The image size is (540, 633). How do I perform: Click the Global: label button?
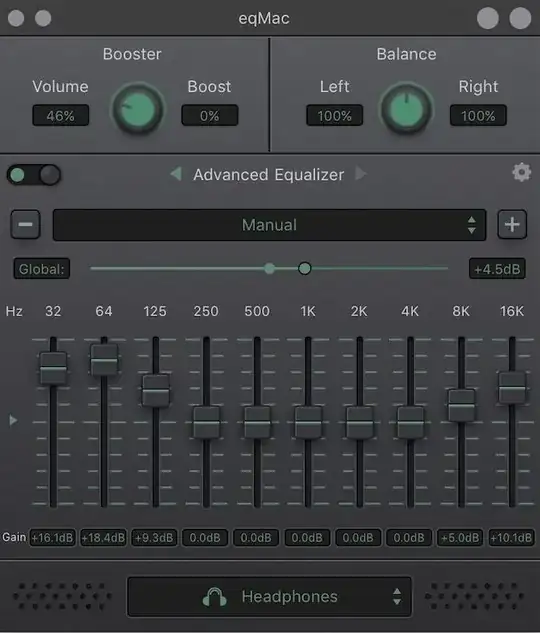click(x=42, y=268)
